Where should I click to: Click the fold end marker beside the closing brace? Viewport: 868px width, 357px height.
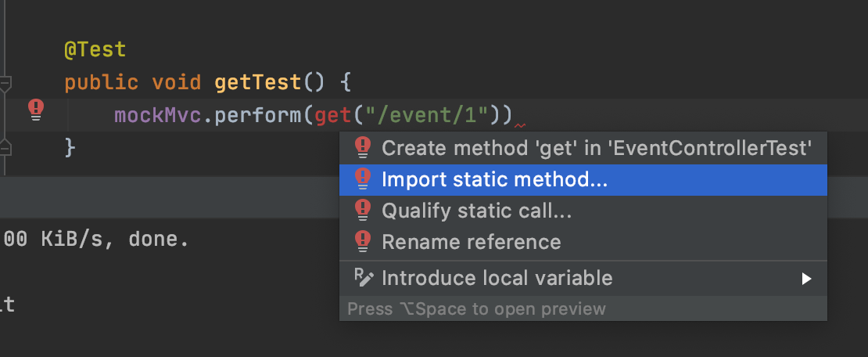point(5,147)
